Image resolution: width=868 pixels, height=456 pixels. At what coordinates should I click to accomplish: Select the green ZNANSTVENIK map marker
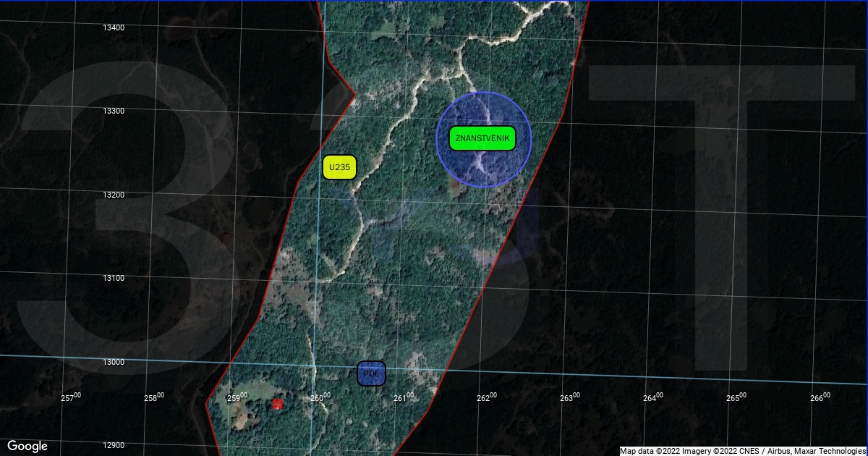click(x=482, y=138)
